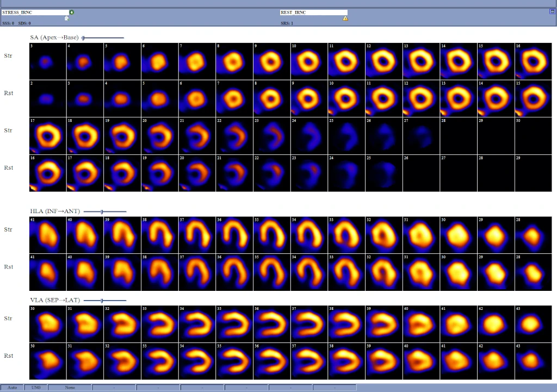Select rest HLA slice 28 thumbnail
The image size is (557, 392).
[x=533, y=271]
